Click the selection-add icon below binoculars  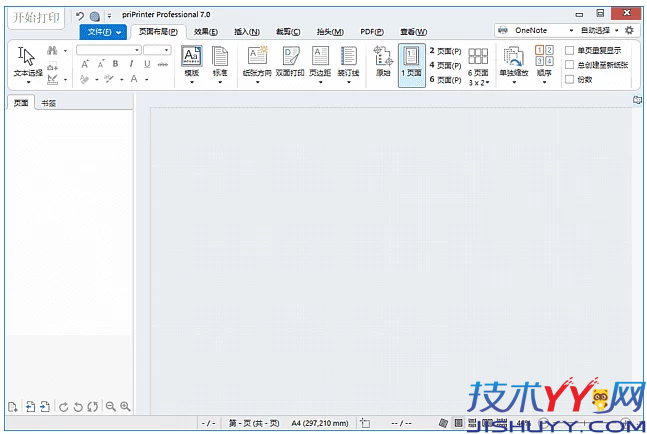click(52, 66)
